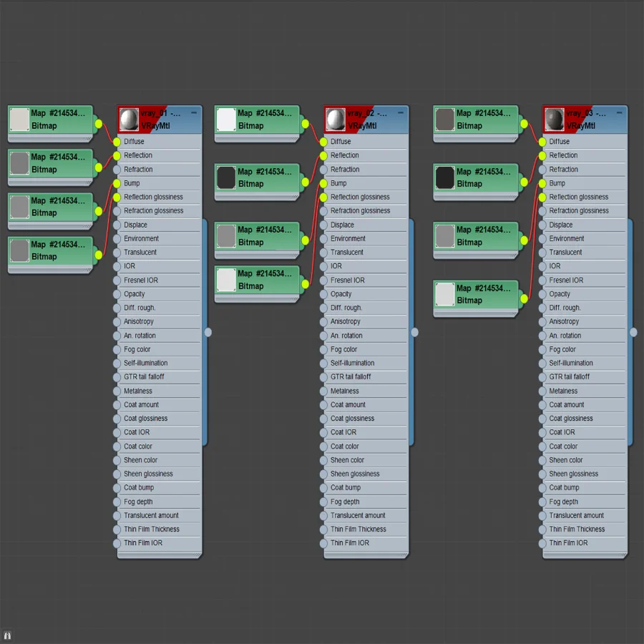The width and height of the screenshot is (644, 644).
Task: Click the Fog color socket on vray_03
Action: point(542,349)
